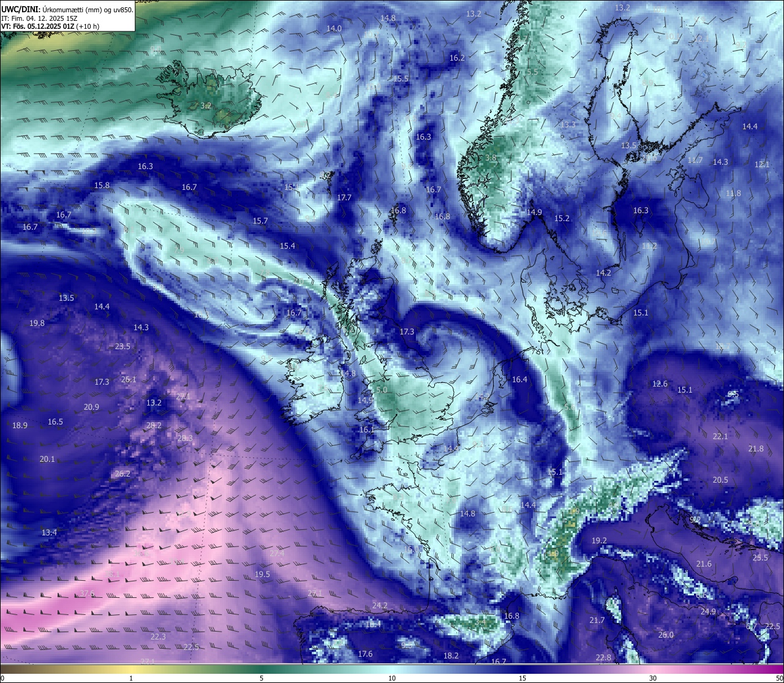Click the 18.9 value at the left edge
The height and width of the screenshot is (683, 784).
(x=20, y=425)
